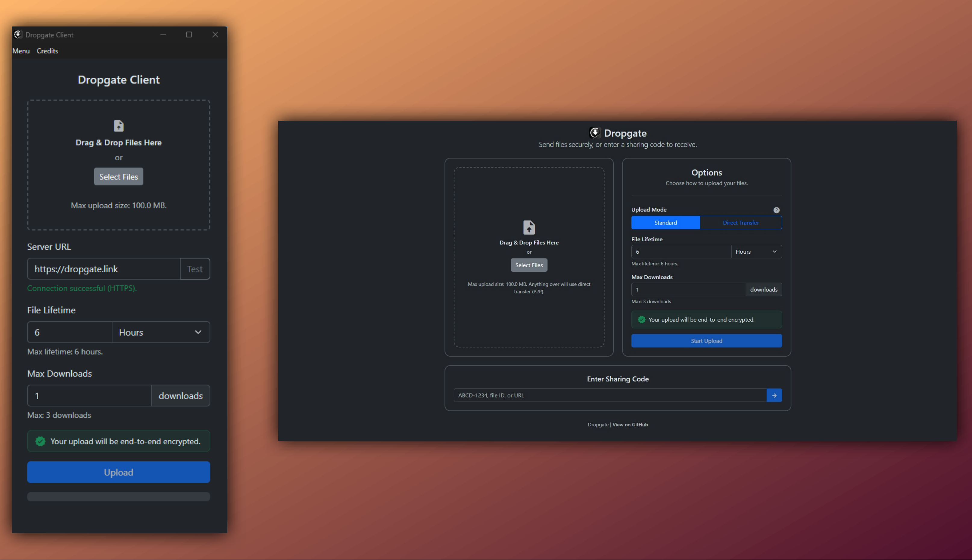The image size is (972, 560).
Task: Click the 'downloads' suffix label in Dropgate Client
Action: 181,396
